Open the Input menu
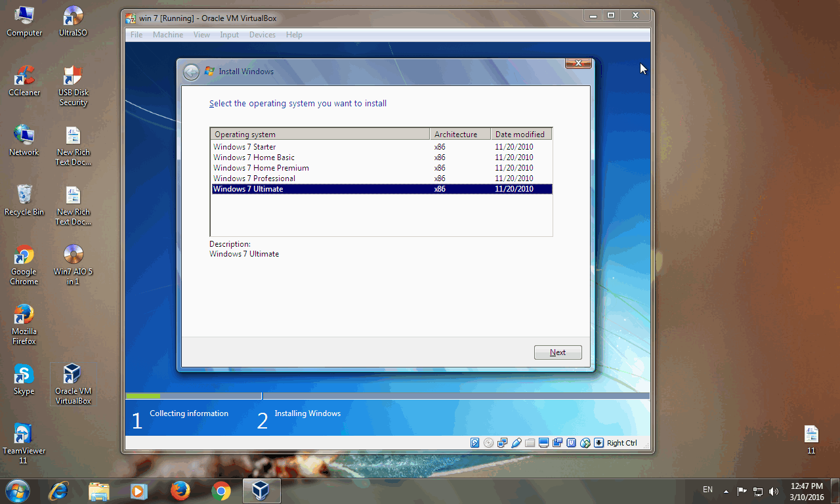This screenshot has height=504, width=840. click(230, 35)
